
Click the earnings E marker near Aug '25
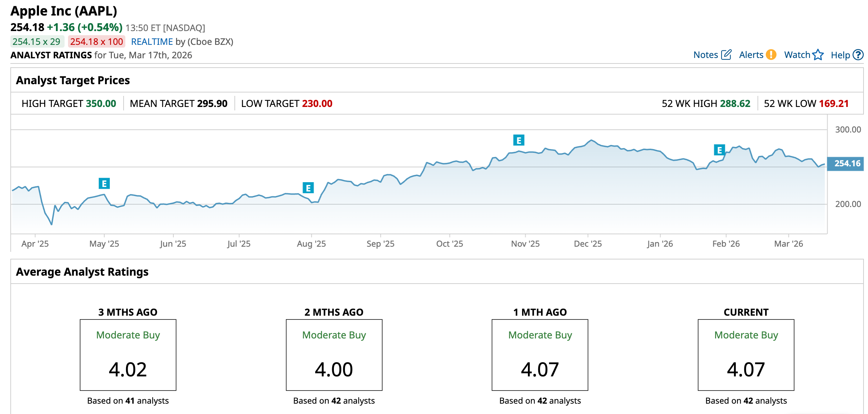coord(308,188)
